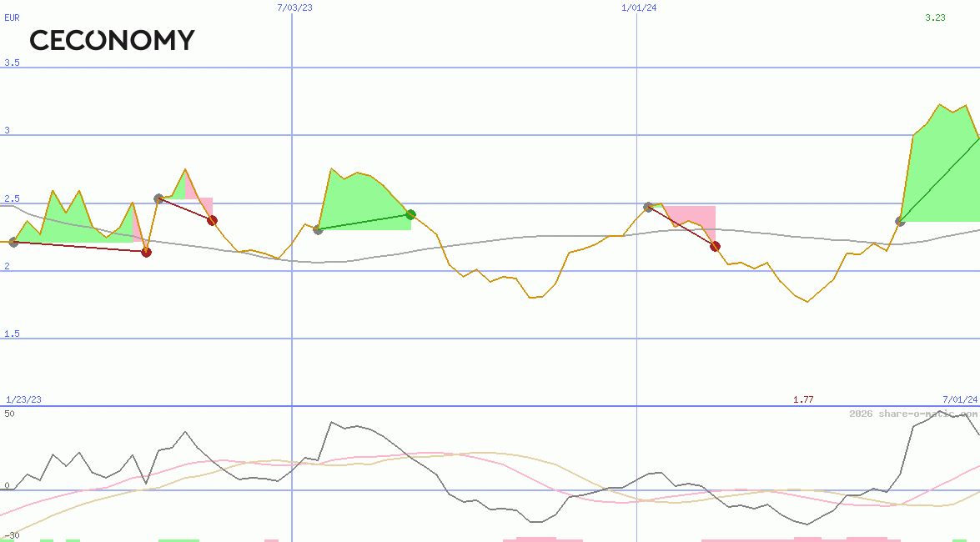The height and width of the screenshot is (542, 980).
Task: Click the green dot marker on the price line
Action: 410,214
